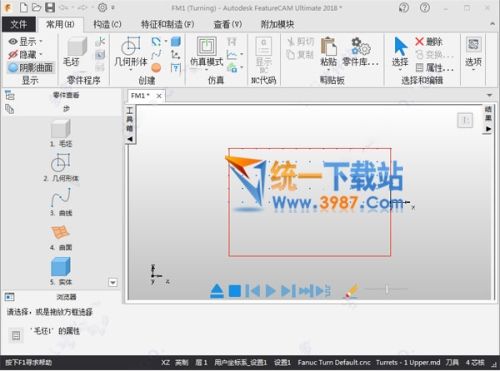This screenshot has width=500, height=371.
Task: Switch to the 构造(C) ribbon tab
Action: [107, 24]
